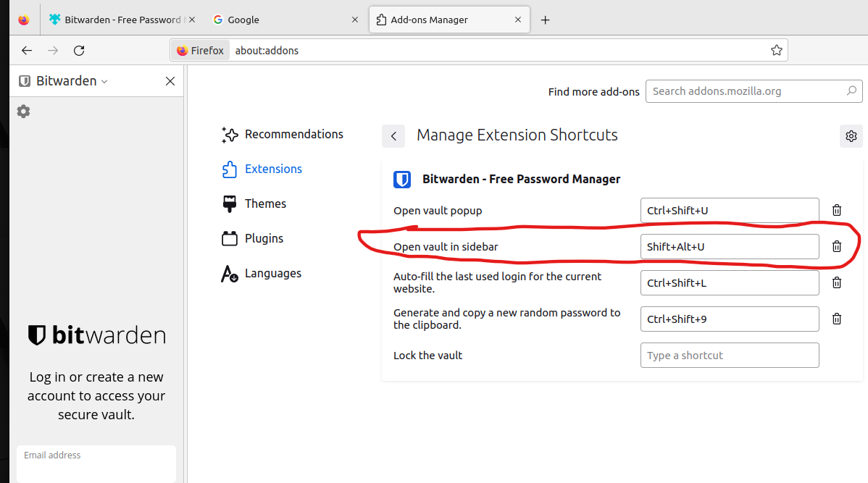Click the Find more add-ons label
Viewport: 868px width, 483px height.
pyautogui.click(x=593, y=92)
